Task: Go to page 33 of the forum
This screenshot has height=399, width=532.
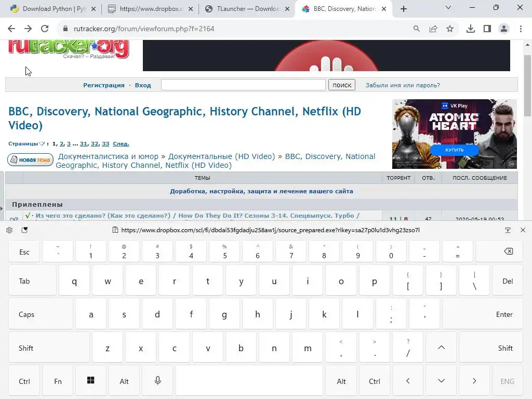Action: coord(105,144)
